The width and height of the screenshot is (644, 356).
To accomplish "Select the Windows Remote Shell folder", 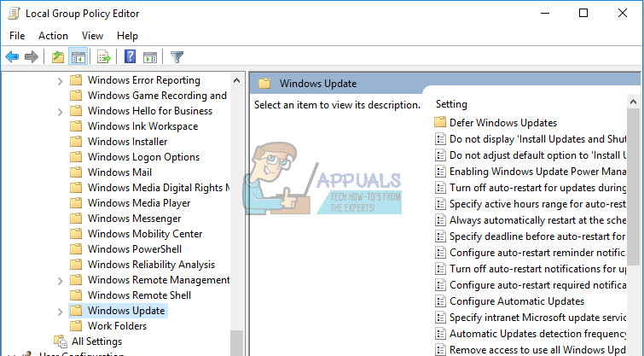I will click(x=139, y=295).
